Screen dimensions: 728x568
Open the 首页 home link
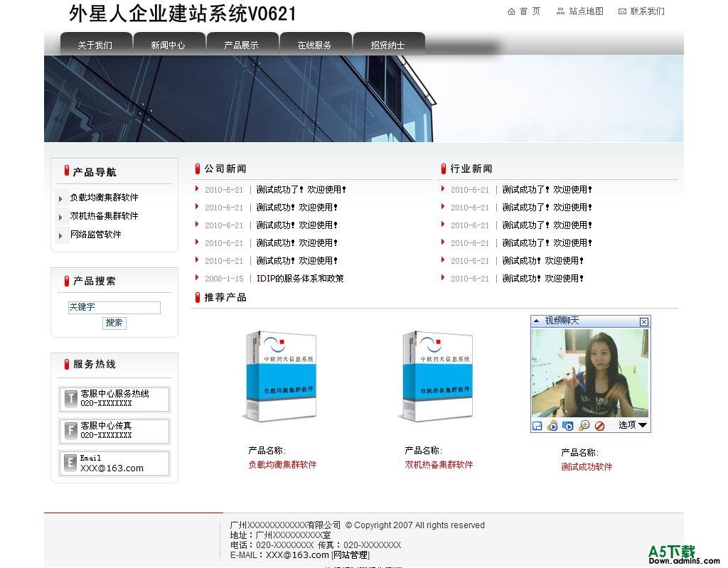coord(530,11)
